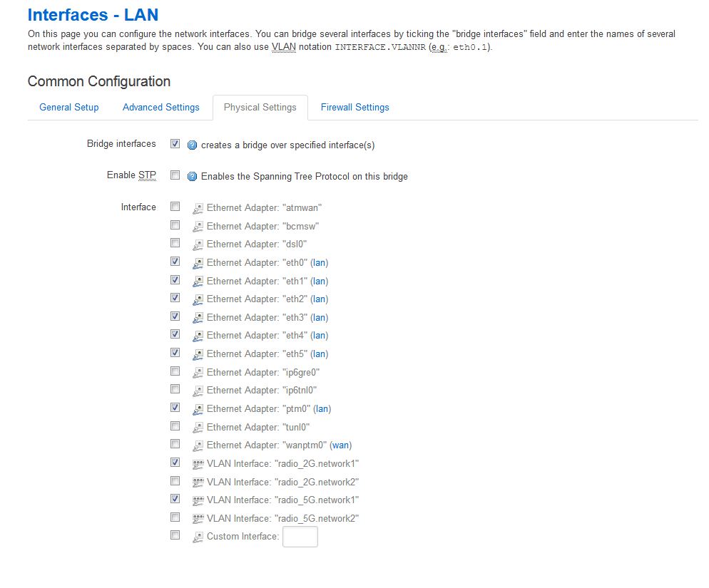Image resolution: width=709 pixels, height=588 pixels.
Task: Enable the STP checkbox
Action: 175,175
